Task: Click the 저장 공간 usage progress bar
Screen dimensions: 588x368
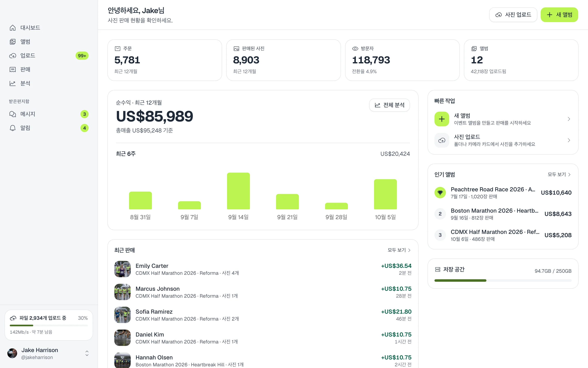Action: tap(503, 281)
